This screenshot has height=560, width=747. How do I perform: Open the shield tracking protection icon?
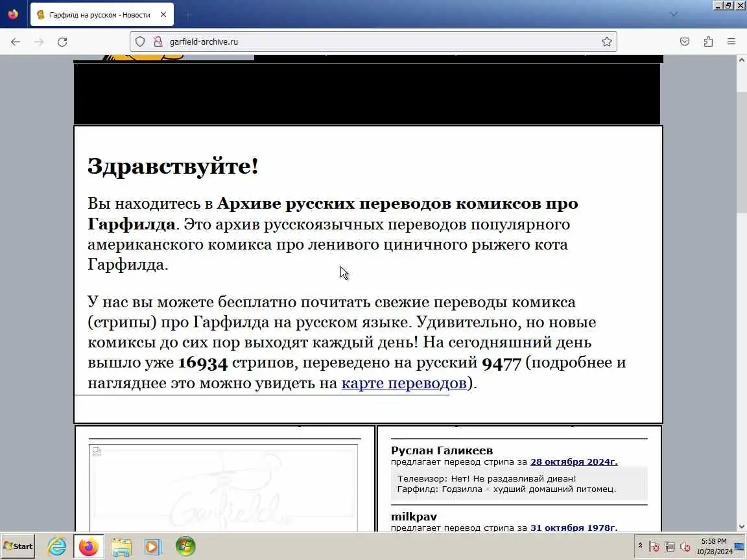click(140, 42)
